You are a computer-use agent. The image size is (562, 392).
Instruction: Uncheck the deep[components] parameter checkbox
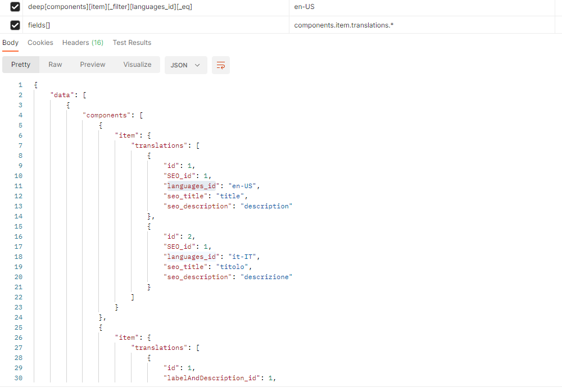[x=14, y=7]
